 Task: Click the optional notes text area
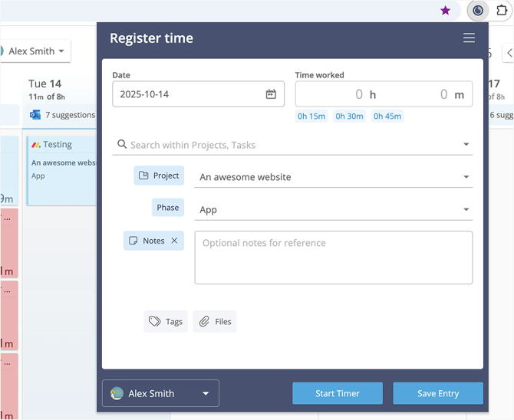click(333, 258)
